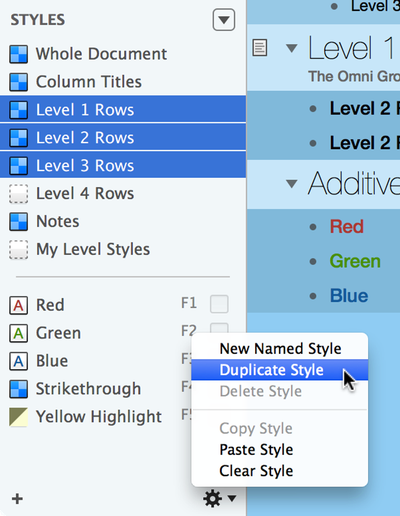Collapse the Additive row disclosure triangle
Viewport: 400px width, 516px height.
pyautogui.click(x=292, y=184)
